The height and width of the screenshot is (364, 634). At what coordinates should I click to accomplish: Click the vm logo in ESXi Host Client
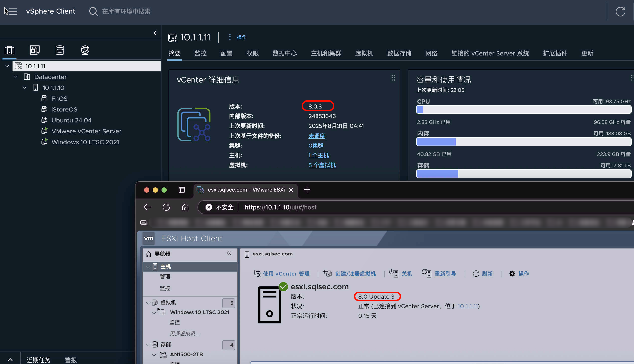149,238
